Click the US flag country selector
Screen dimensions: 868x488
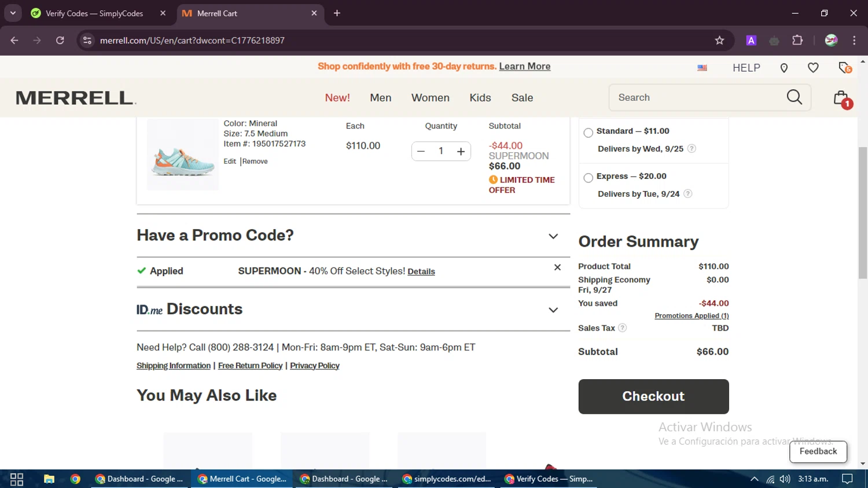click(x=703, y=68)
